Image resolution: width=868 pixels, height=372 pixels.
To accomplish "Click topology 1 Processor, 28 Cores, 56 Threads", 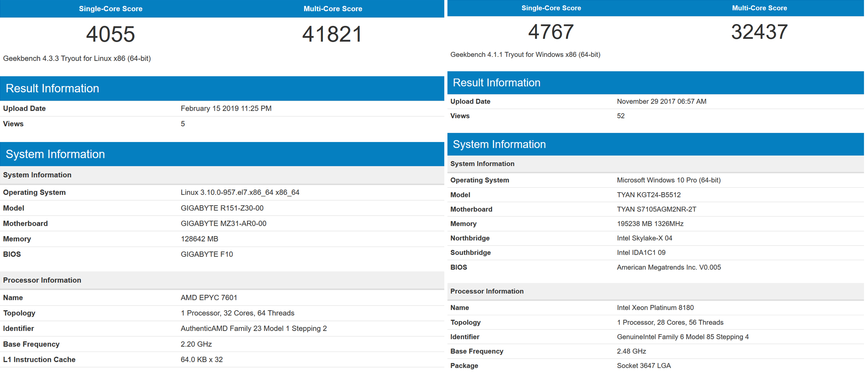I will coord(670,322).
